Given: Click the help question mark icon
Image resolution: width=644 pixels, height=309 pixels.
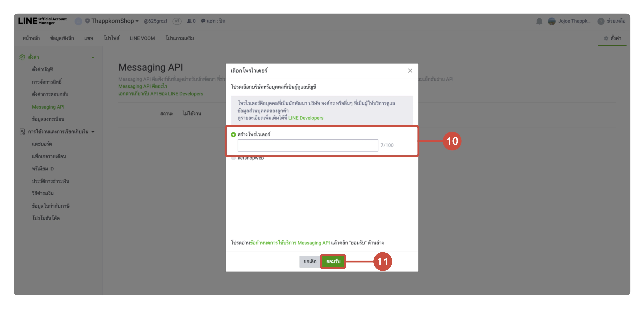Looking at the screenshot, I should click(x=601, y=21).
